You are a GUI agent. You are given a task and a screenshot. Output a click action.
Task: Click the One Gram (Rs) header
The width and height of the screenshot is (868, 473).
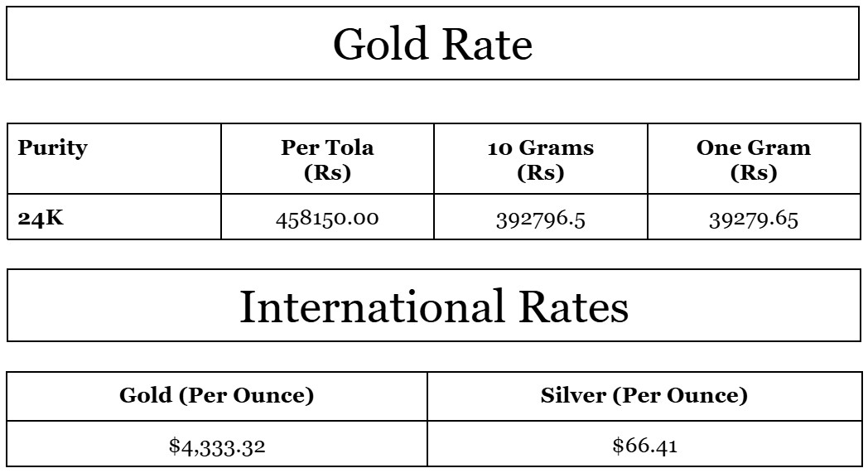pos(753,160)
